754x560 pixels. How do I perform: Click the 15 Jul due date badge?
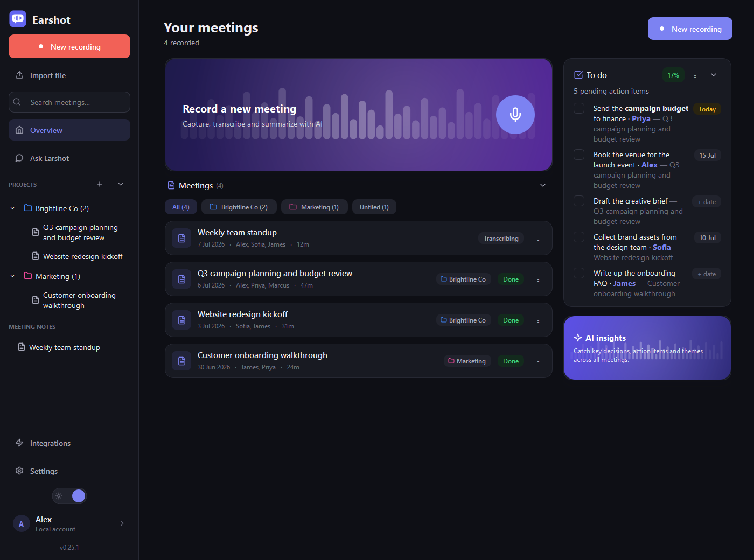(708, 155)
